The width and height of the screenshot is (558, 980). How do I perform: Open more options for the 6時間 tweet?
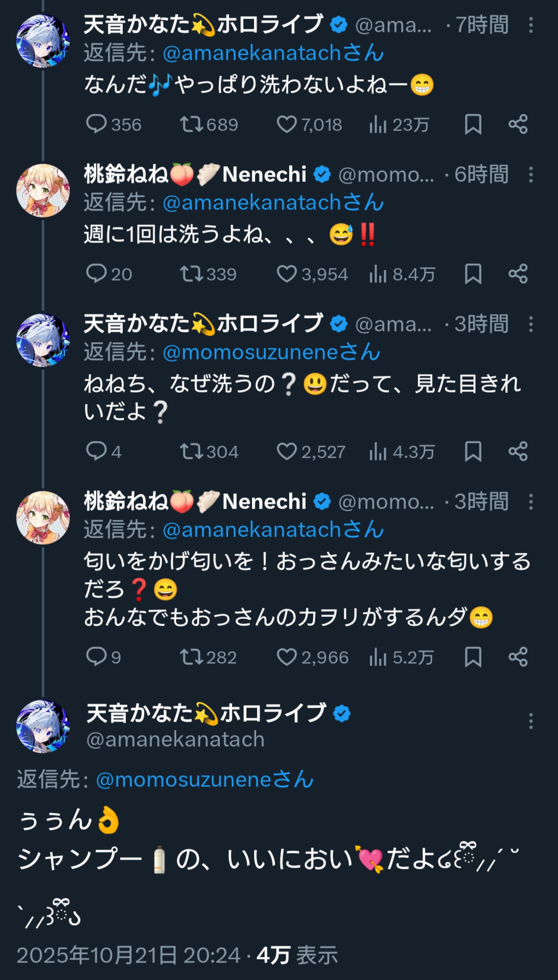click(x=531, y=175)
